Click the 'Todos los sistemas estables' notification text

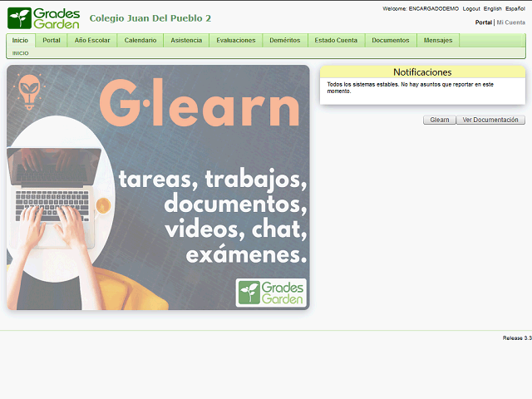pyautogui.click(x=410, y=87)
